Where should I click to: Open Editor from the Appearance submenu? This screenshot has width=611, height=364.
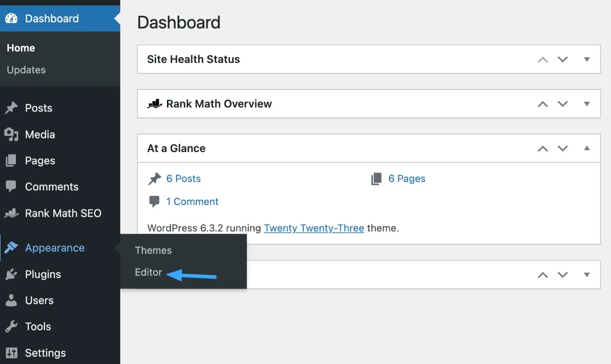point(149,272)
